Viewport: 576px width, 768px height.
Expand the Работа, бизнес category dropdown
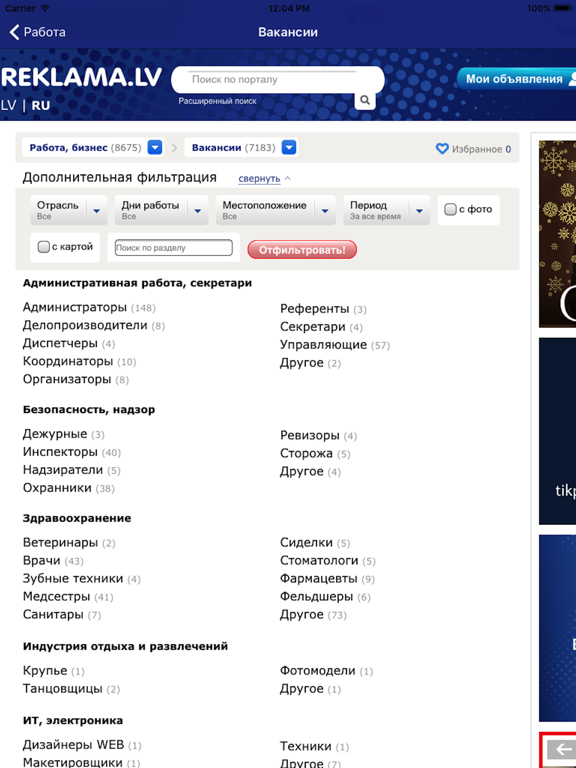[x=155, y=147]
